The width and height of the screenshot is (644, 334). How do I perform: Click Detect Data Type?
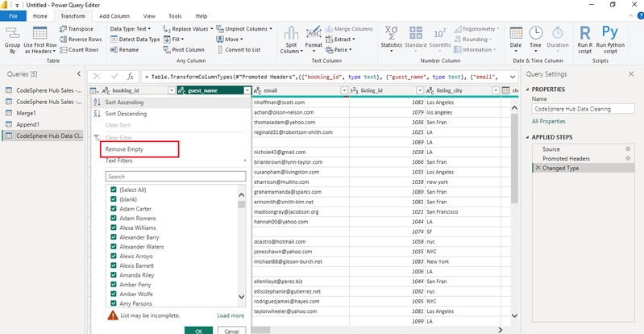tap(135, 39)
